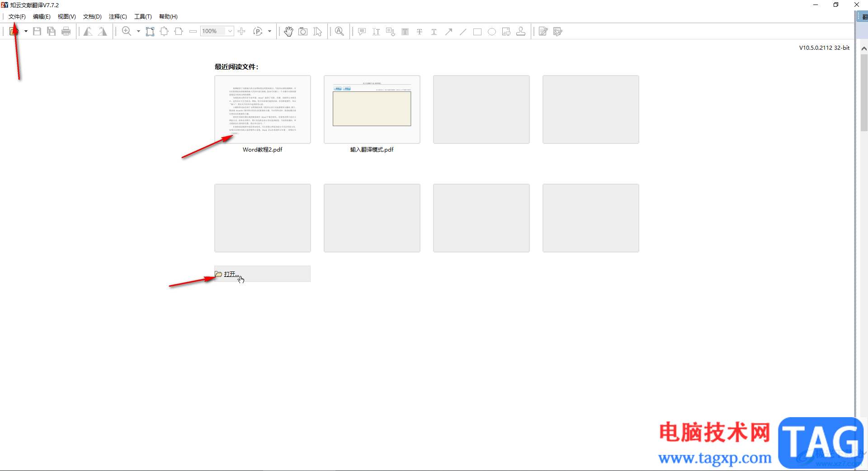Click the Word教程2.pdf file name
The width and height of the screenshot is (868, 471).
[x=263, y=150]
